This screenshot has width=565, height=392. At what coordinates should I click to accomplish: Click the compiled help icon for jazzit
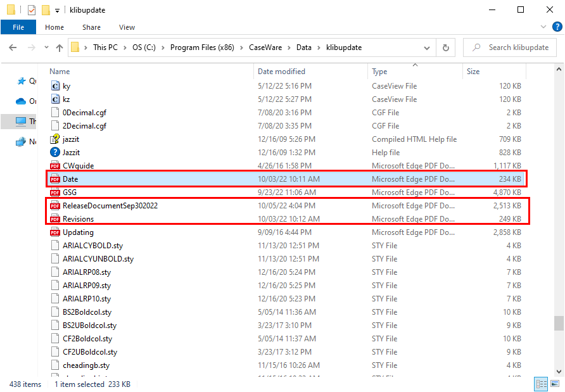55,139
